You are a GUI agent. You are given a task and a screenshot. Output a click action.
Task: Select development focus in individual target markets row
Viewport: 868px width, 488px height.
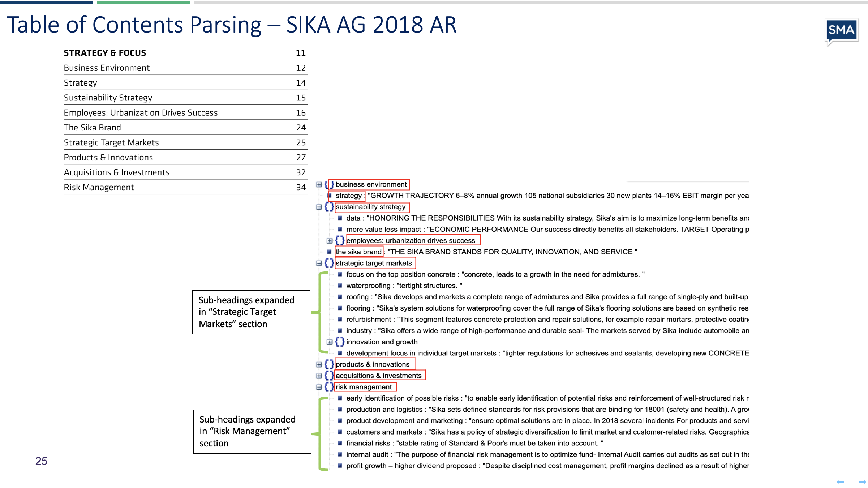click(547, 353)
